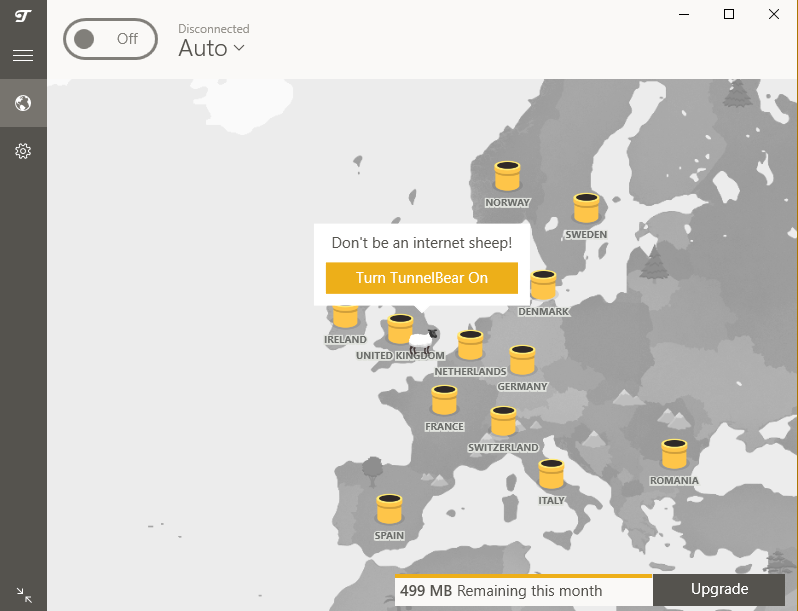The image size is (798, 611).
Task: Click the sheep location marker
Action: [423, 341]
